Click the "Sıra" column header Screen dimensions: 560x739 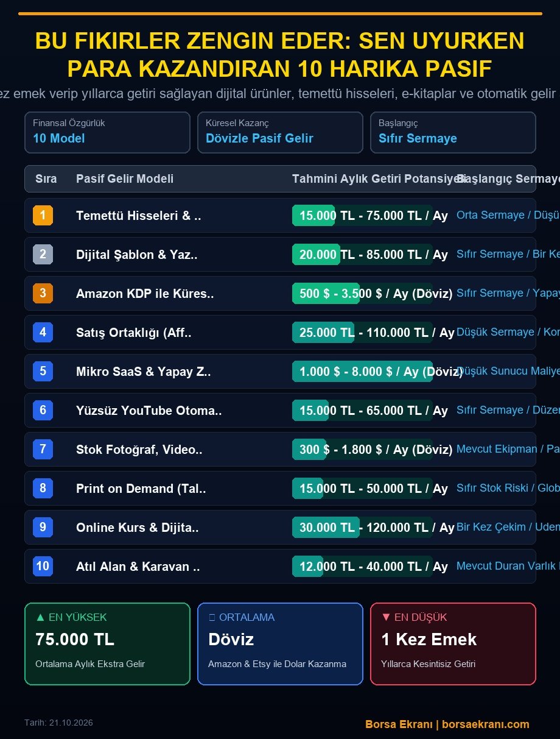coord(46,179)
